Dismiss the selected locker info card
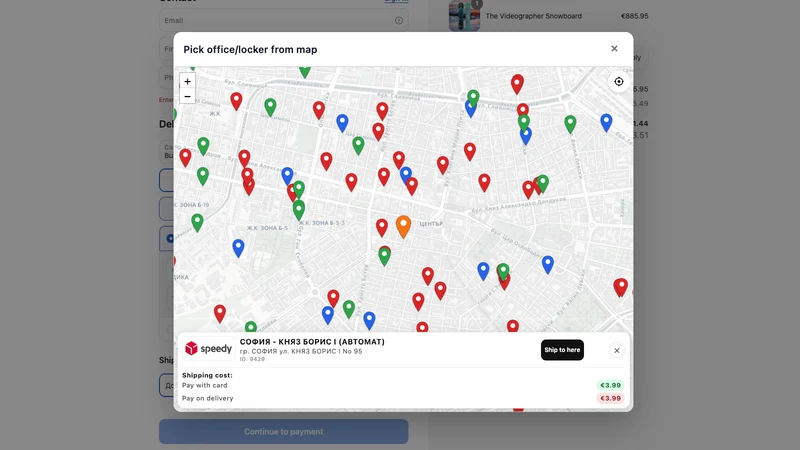This screenshot has width=800, height=450. pyautogui.click(x=616, y=351)
